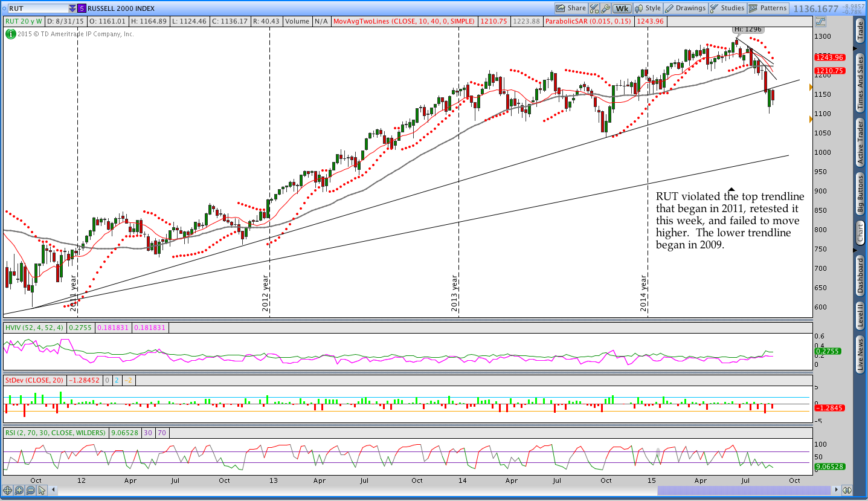Screen dimensions: 868x501
Task: Open the Studies menu
Action: click(727, 8)
